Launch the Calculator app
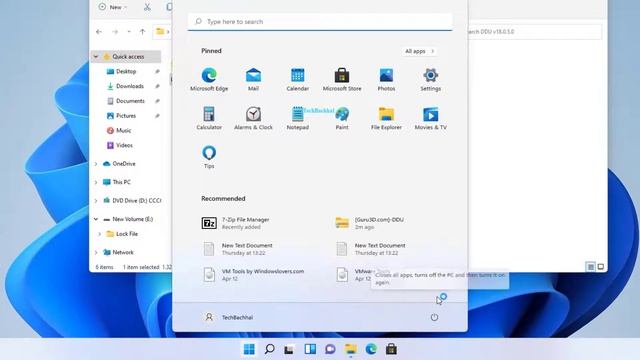The image size is (640, 360). pos(209,118)
